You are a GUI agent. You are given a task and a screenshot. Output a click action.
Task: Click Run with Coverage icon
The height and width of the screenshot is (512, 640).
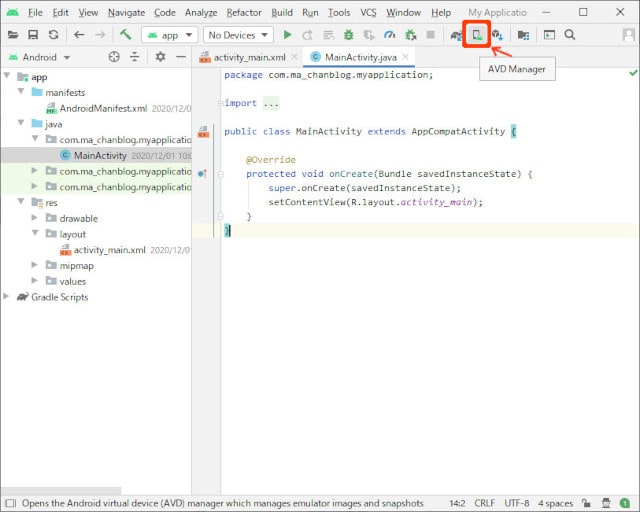pos(369,36)
